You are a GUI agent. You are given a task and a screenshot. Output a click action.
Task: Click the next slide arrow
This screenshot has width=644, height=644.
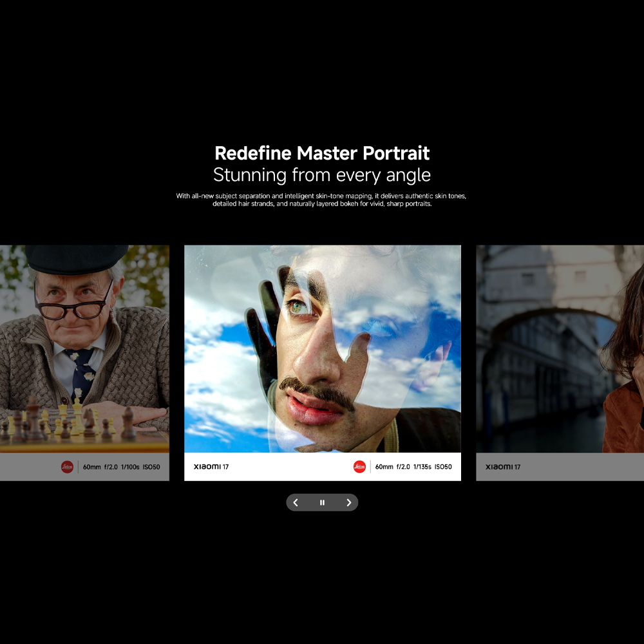click(x=348, y=502)
